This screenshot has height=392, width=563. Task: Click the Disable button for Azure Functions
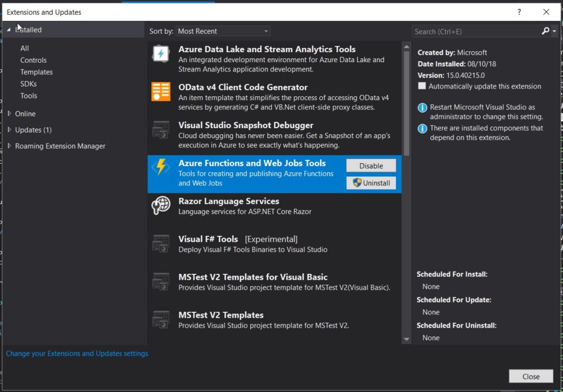point(371,166)
